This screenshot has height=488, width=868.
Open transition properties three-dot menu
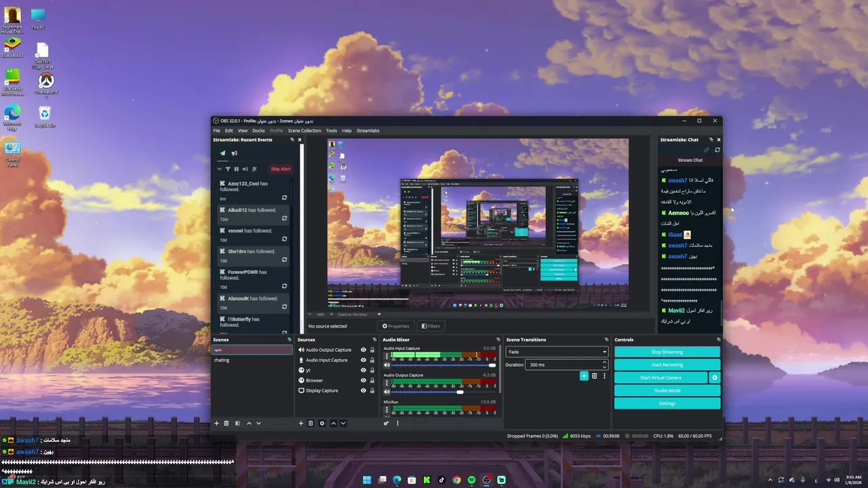(604, 375)
